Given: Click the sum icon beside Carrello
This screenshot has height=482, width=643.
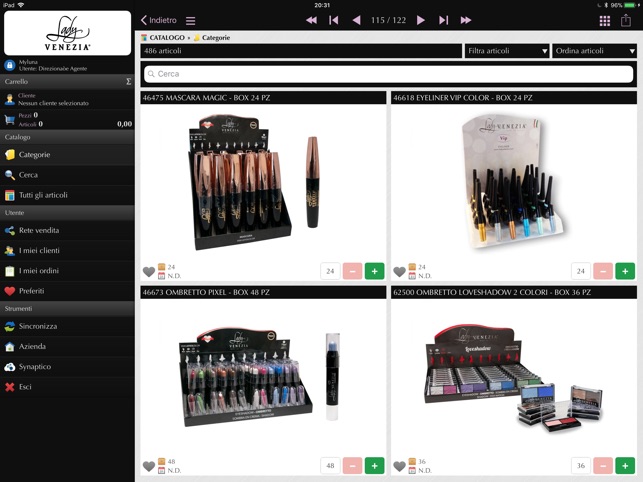Looking at the screenshot, I should click(128, 82).
